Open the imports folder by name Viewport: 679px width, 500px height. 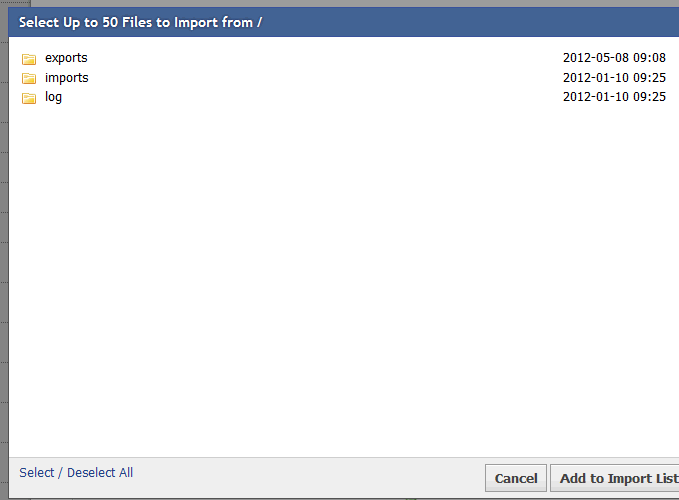pyautogui.click(x=67, y=78)
